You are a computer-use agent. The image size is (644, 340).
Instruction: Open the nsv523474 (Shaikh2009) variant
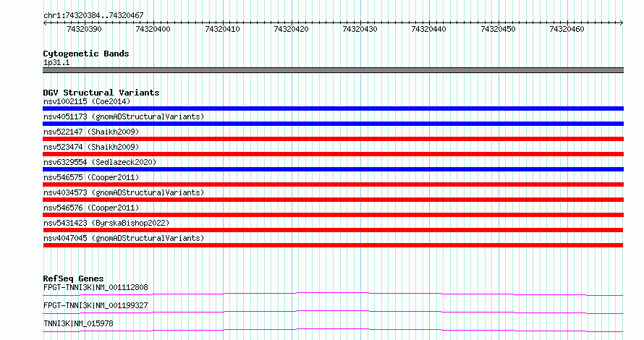91,147
